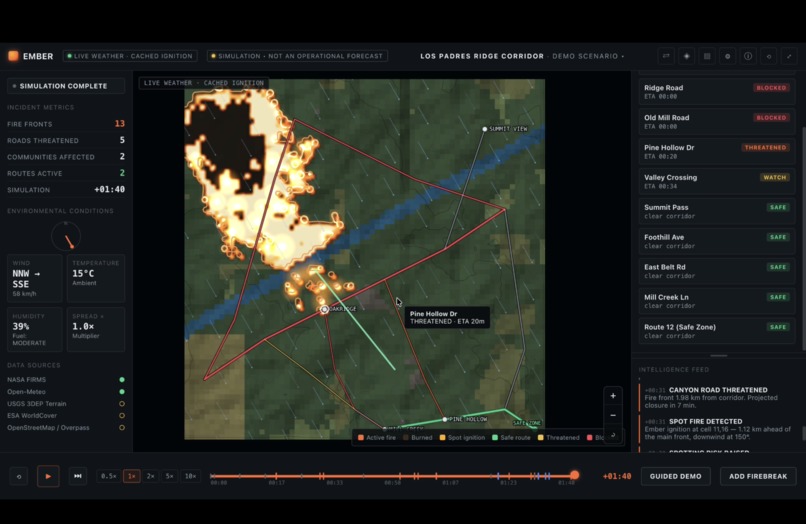Select the Old Mill Road route card

717,121
